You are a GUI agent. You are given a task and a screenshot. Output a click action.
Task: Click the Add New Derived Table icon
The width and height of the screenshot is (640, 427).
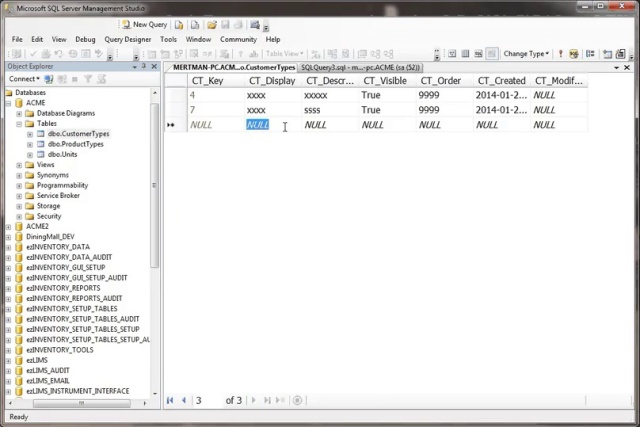click(620, 53)
